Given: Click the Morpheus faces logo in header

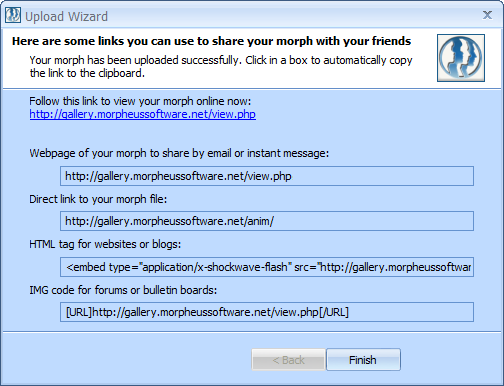Looking at the screenshot, I should click(x=461, y=58).
